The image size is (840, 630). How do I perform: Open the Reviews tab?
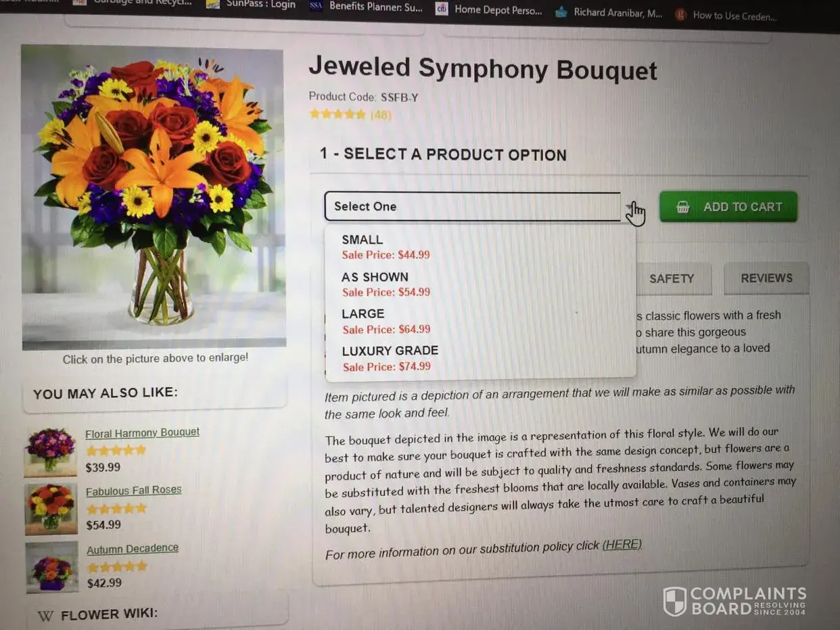pyautogui.click(x=766, y=278)
